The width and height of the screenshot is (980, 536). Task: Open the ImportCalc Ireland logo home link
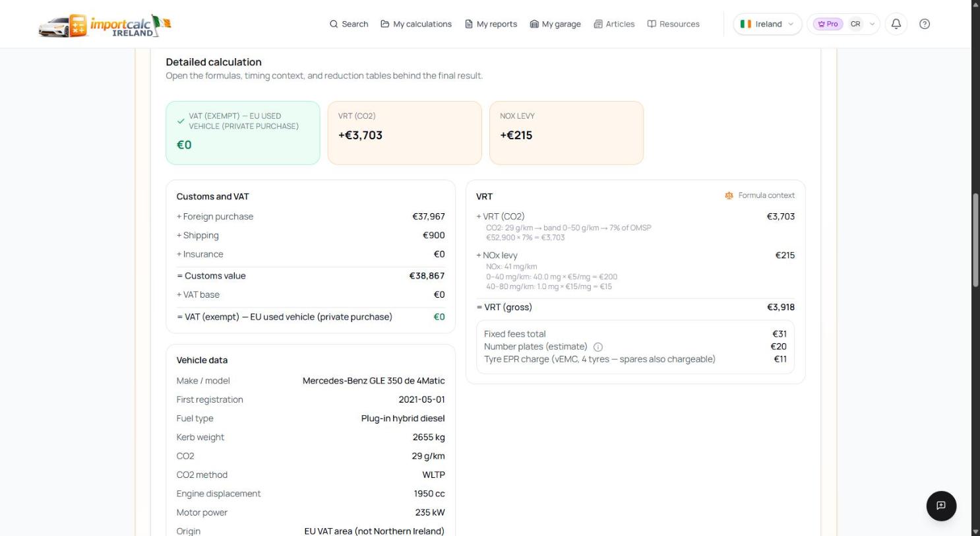click(x=104, y=25)
